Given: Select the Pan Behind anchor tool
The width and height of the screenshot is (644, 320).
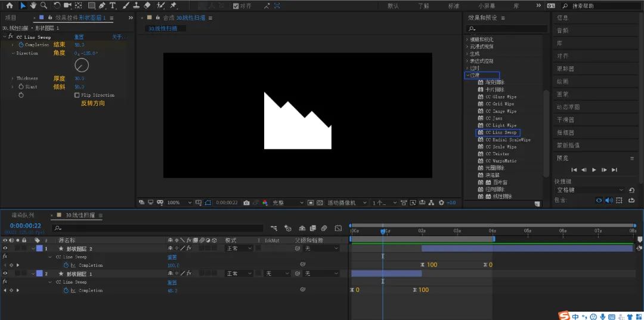Looking at the screenshot, I should pyautogui.click(x=79, y=6).
